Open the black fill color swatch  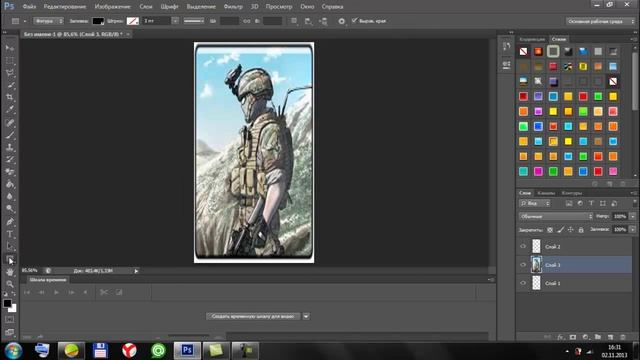pyautogui.click(x=98, y=21)
